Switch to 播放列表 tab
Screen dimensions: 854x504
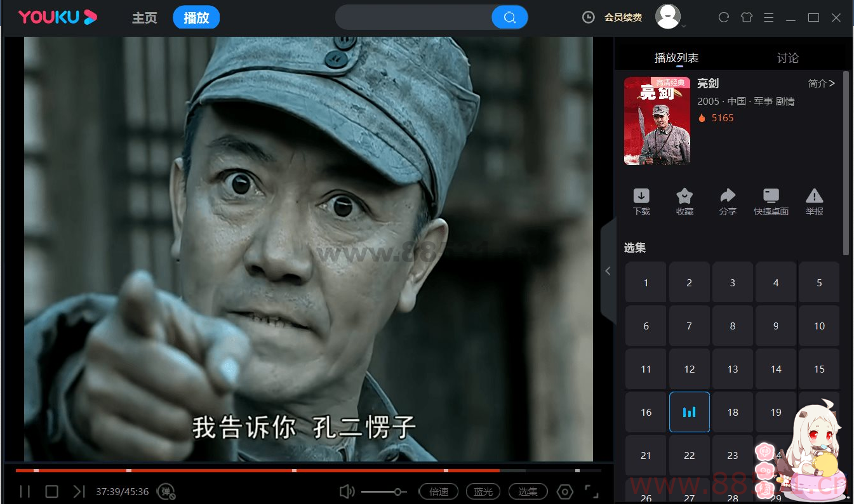[677, 58]
